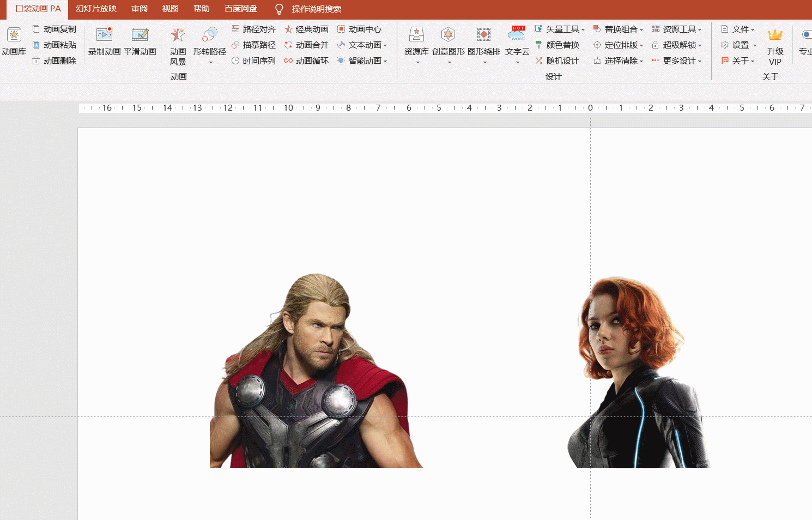The width and height of the screenshot is (812, 520).
Task: Click the 升级 VIP crown icon
Action: tap(775, 35)
